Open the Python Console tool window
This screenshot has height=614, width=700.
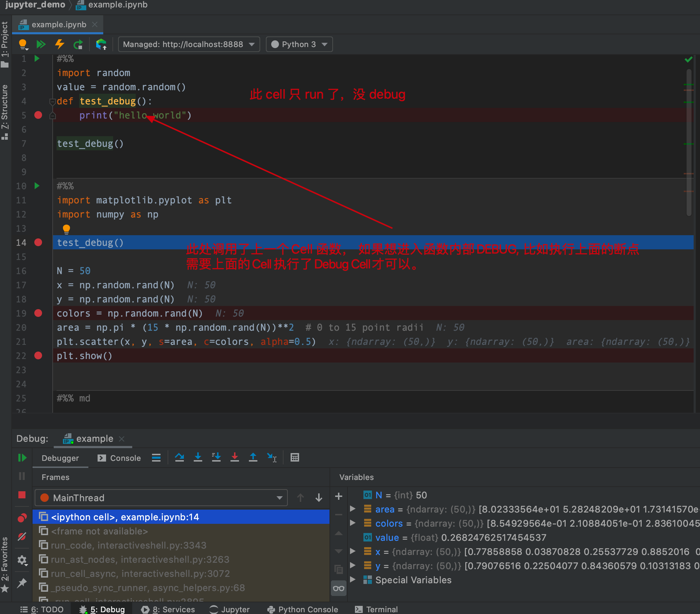(303, 609)
